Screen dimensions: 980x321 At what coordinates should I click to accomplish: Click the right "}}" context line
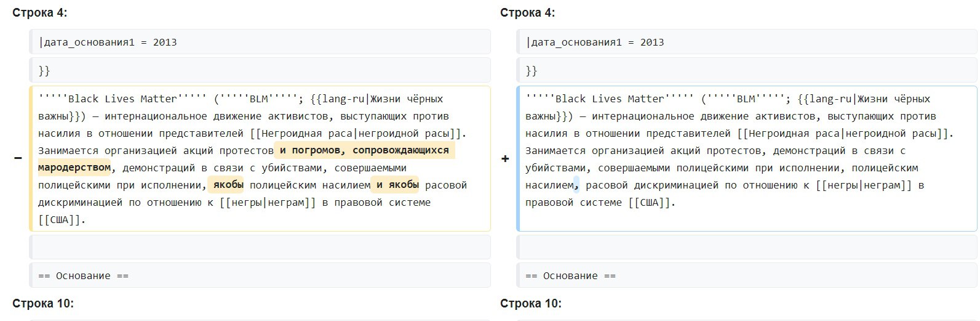pyautogui.click(x=747, y=70)
